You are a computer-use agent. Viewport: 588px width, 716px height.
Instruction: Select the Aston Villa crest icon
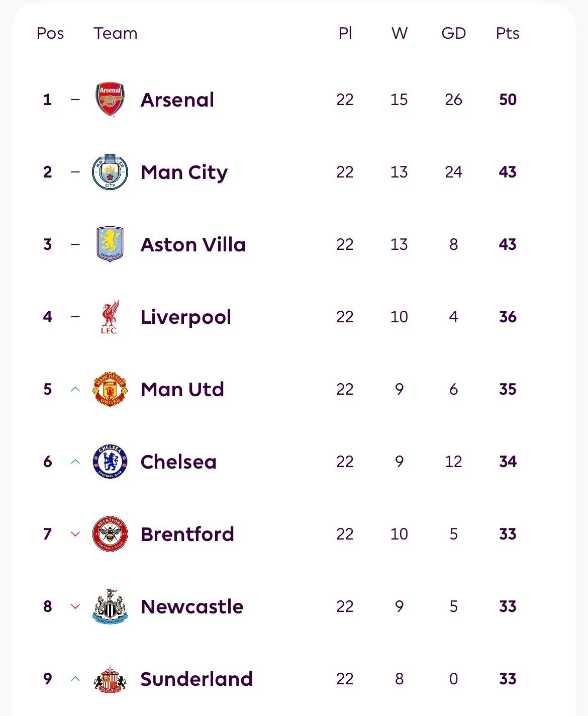(110, 244)
